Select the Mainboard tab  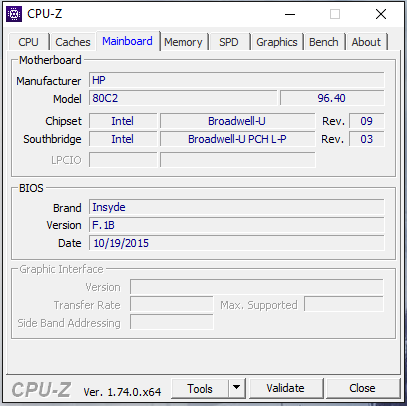coord(128,41)
